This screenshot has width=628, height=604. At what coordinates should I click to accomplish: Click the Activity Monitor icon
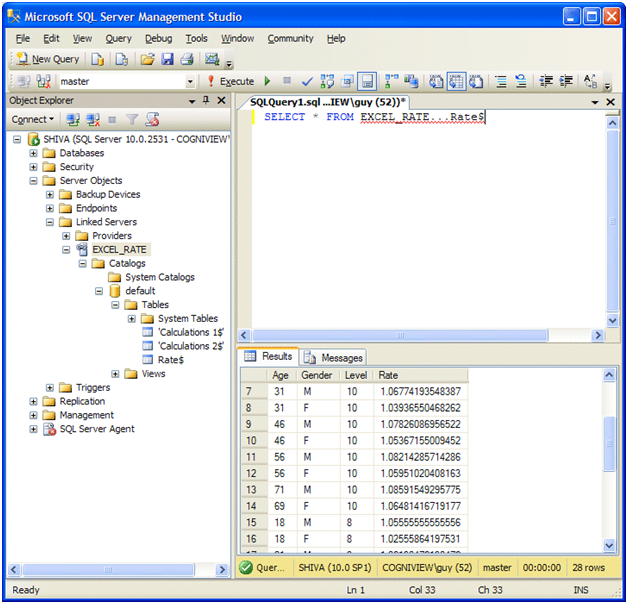point(212,59)
